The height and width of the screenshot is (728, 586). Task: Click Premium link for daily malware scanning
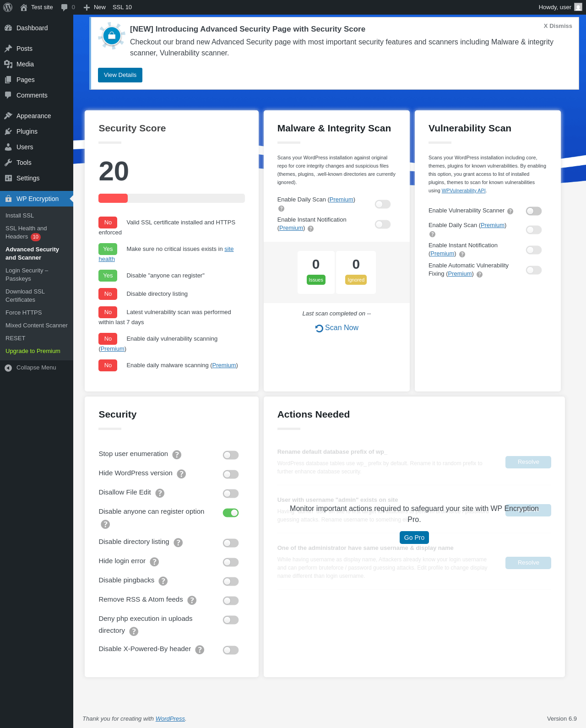pyautogui.click(x=224, y=365)
